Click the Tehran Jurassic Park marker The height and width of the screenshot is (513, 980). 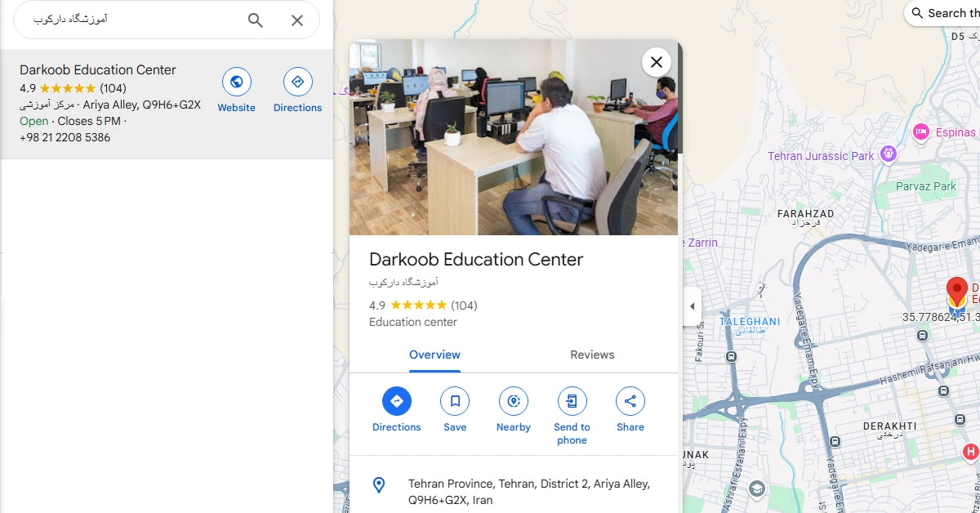coord(889,155)
